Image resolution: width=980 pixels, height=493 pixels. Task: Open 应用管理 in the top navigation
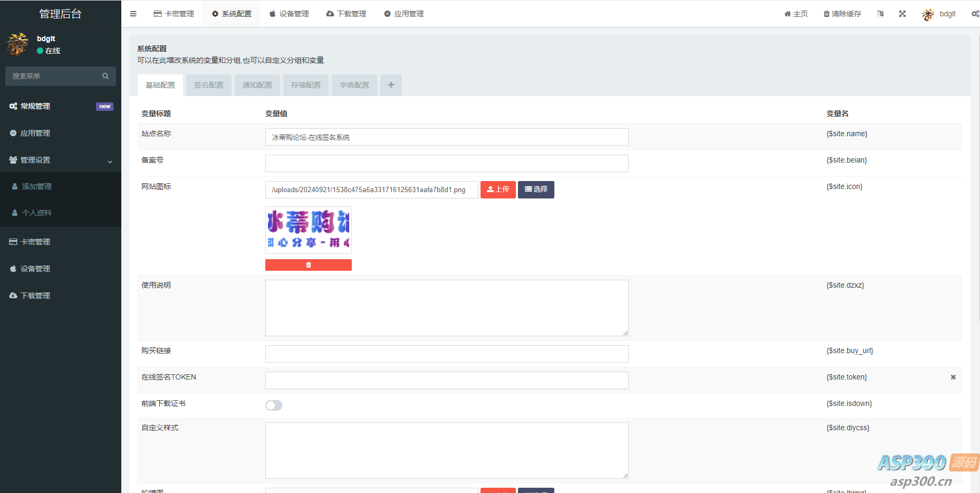404,14
